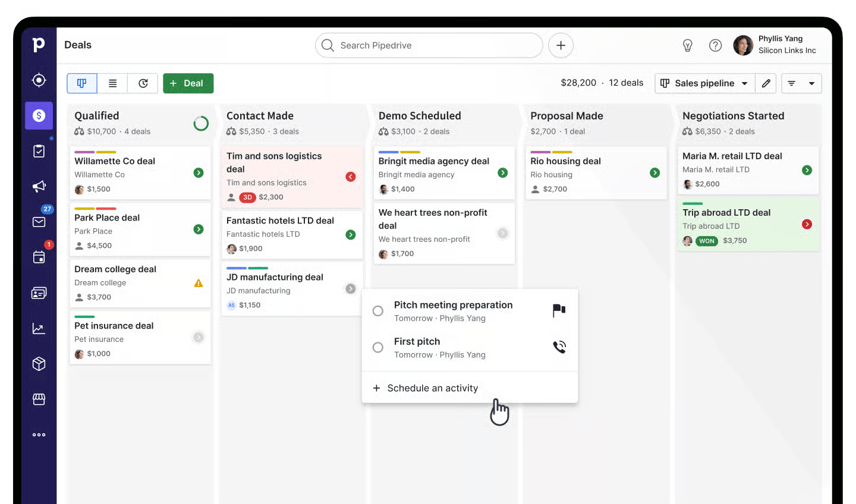Open the Leads target icon in sidebar
The height and width of the screenshot is (504, 856).
39,80
